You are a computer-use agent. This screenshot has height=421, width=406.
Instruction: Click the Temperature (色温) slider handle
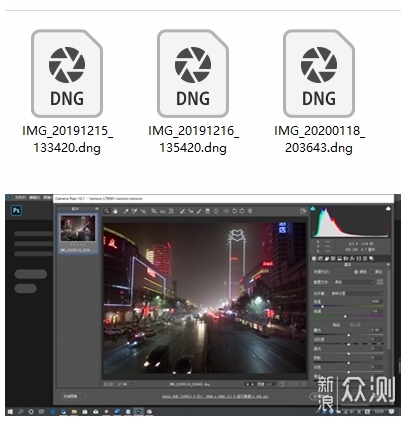tap(322, 306)
